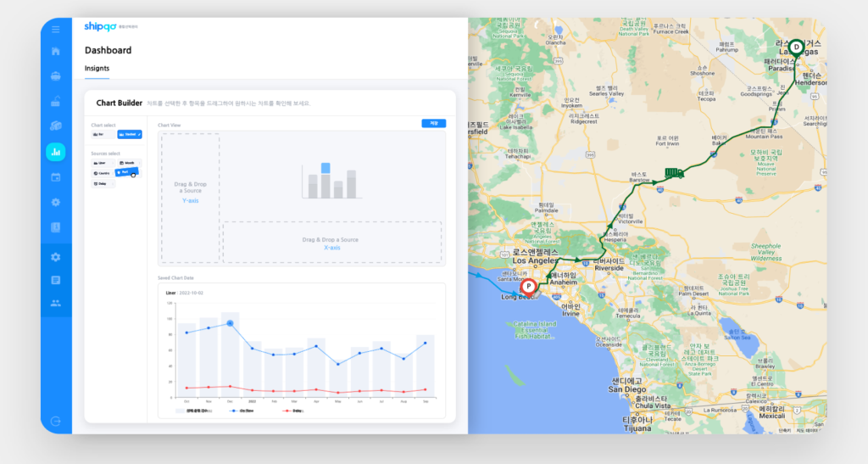Click the logout icon at sidebar bottom
The image size is (868, 464).
[56, 422]
